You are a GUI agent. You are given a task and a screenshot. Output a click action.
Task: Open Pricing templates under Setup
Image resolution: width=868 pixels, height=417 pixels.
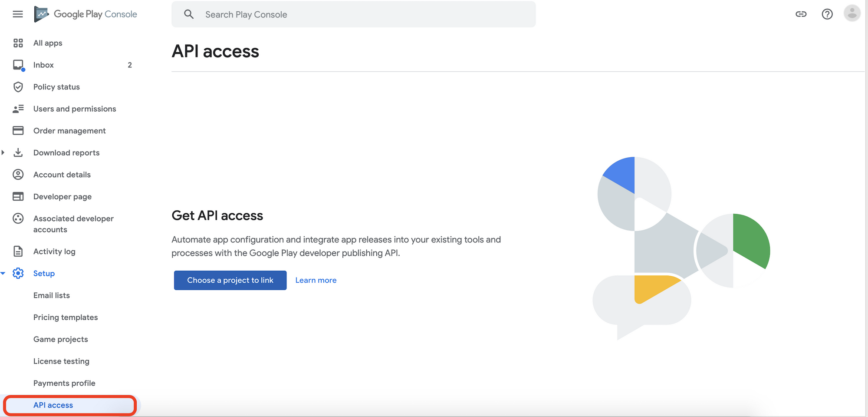click(66, 318)
